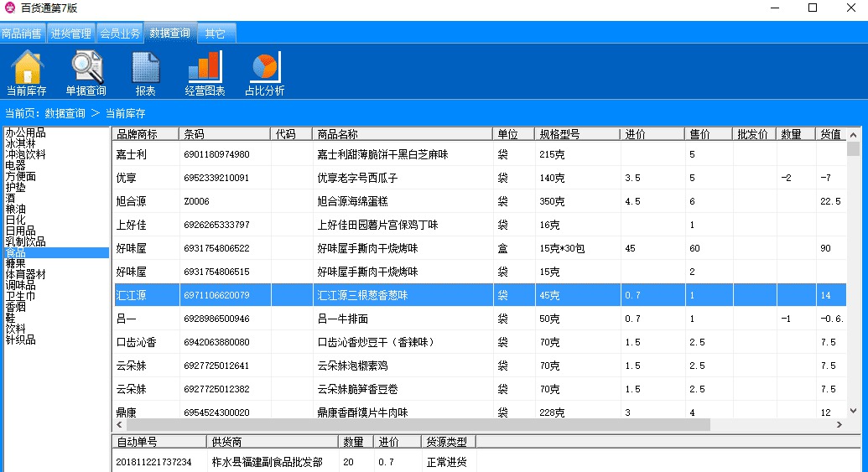
Task: Switch to 数据查询 tab
Action: coord(169,34)
